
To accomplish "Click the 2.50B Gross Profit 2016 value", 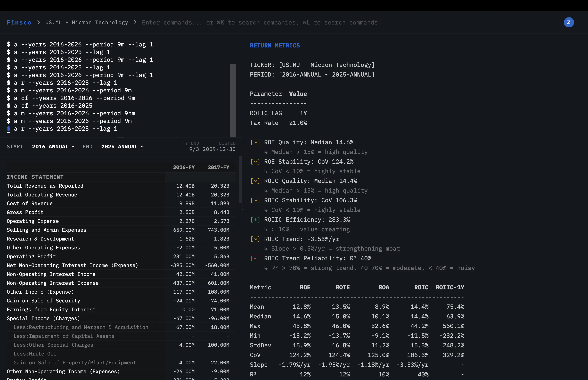I will (187, 212).
